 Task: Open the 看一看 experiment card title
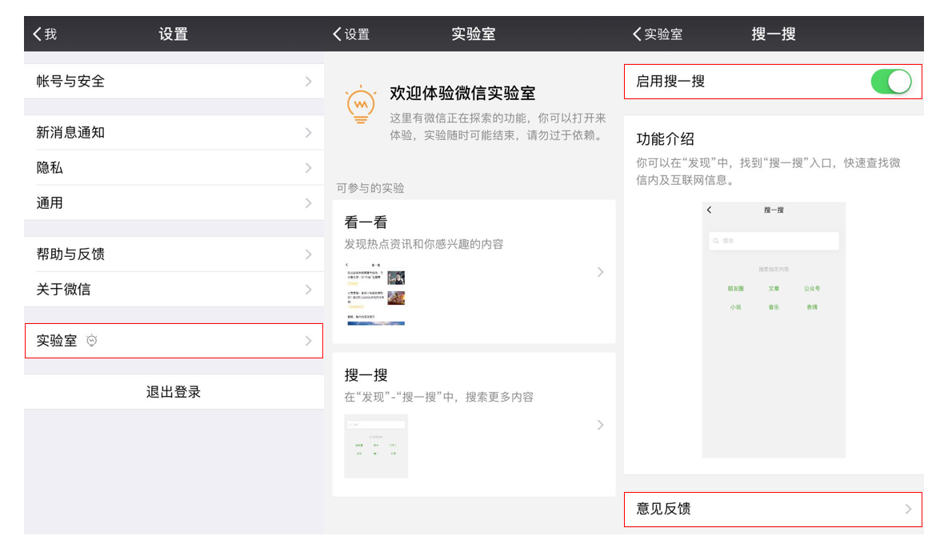tap(366, 222)
